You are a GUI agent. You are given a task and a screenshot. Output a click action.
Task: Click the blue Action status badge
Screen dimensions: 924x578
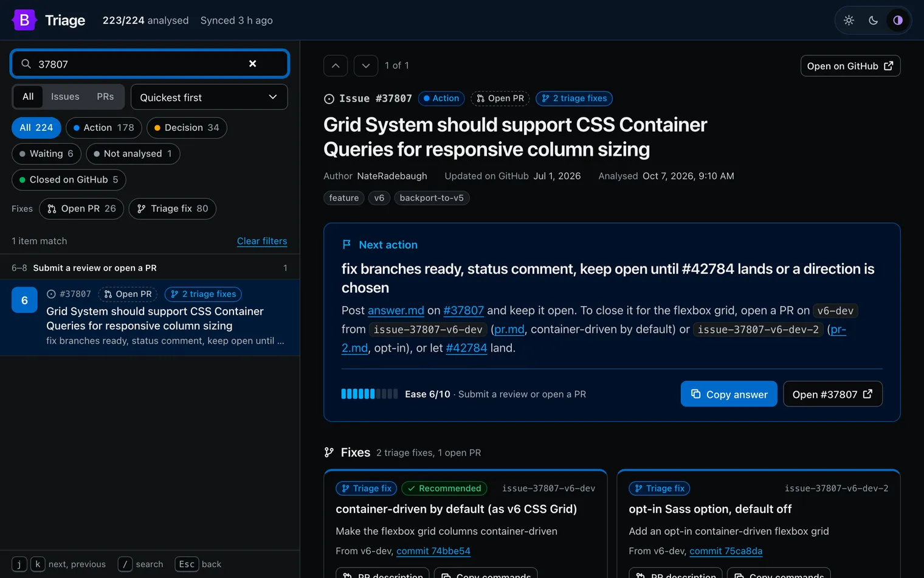click(x=441, y=99)
